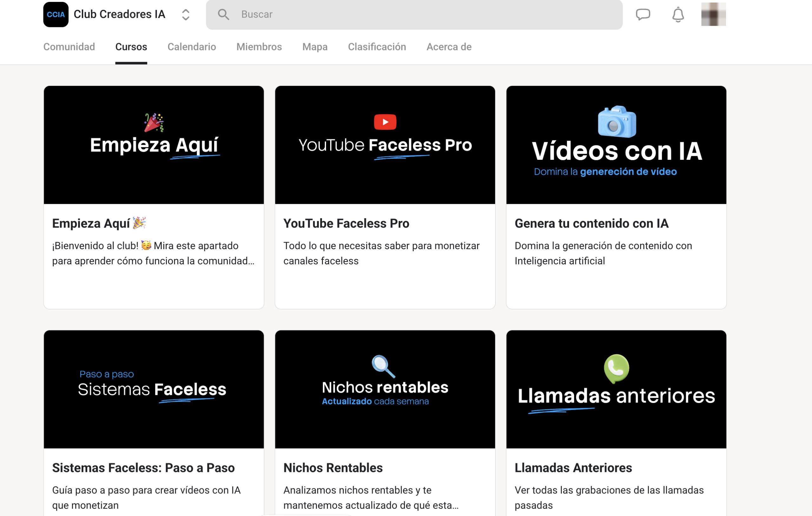This screenshot has height=516, width=812.
Task: Click the CCIA community logo
Action: tap(56, 15)
